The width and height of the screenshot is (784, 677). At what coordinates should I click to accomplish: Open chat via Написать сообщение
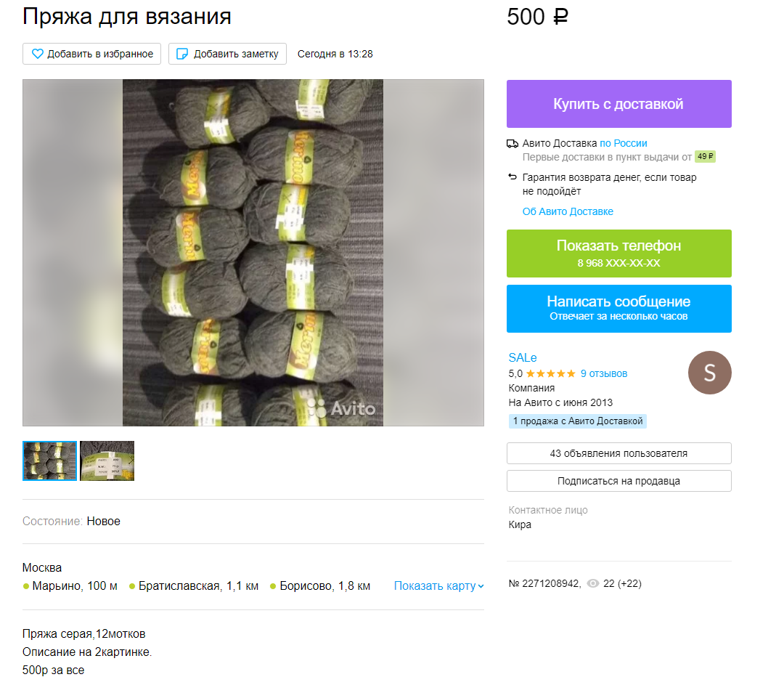click(x=618, y=308)
